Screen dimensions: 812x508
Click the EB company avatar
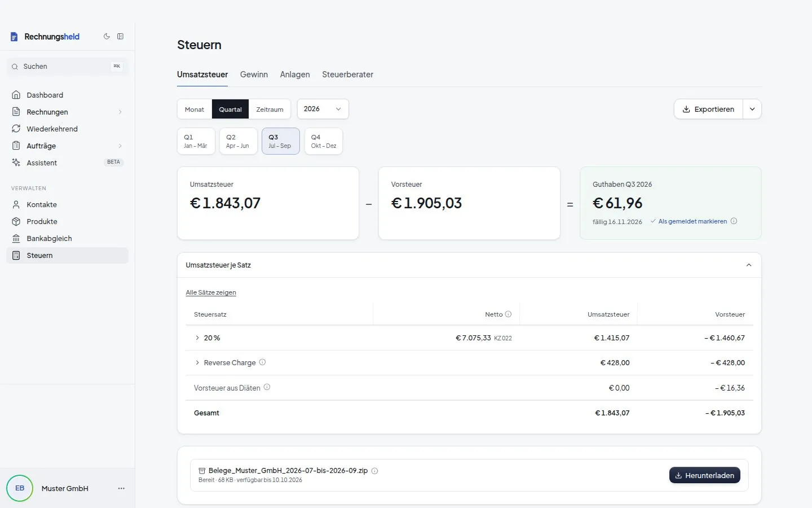(x=20, y=488)
